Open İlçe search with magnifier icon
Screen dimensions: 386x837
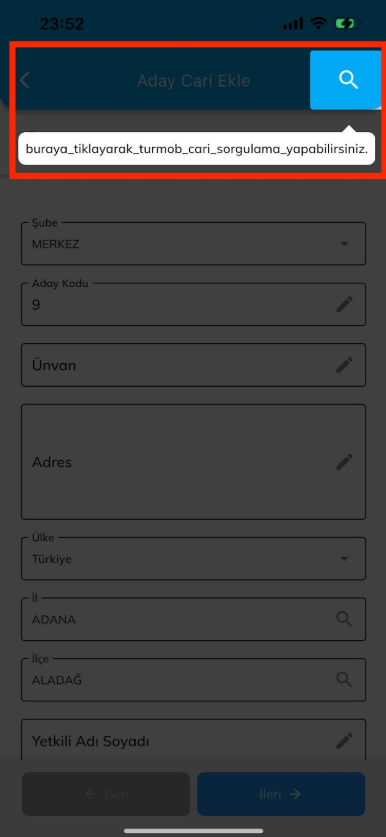pyautogui.click(x=344, y=679)
